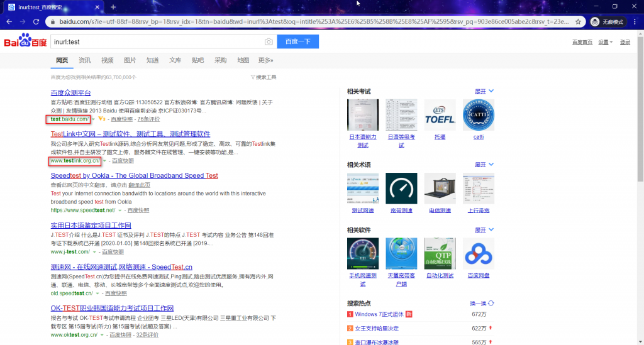Viewport: 644px width, 345px height.
Task: Open the 手机网速测试 thumbnail
Action: [363, 253]
